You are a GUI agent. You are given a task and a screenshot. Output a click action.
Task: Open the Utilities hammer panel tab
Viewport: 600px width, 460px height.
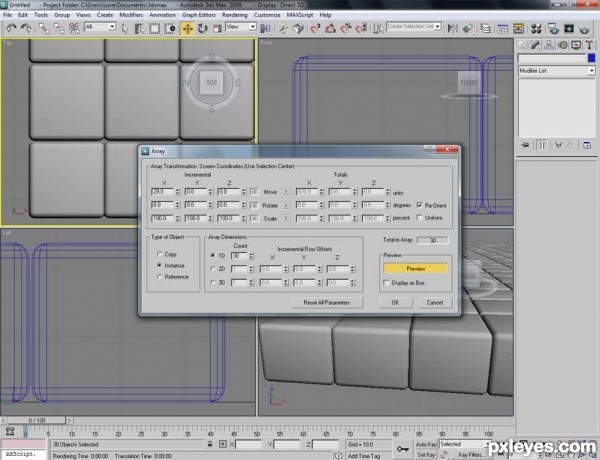[x=589, y=45]
